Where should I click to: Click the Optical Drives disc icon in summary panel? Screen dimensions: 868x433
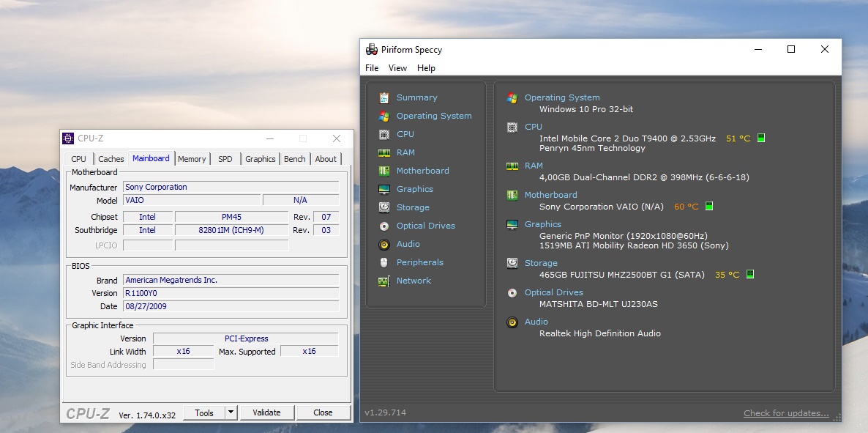512,293
